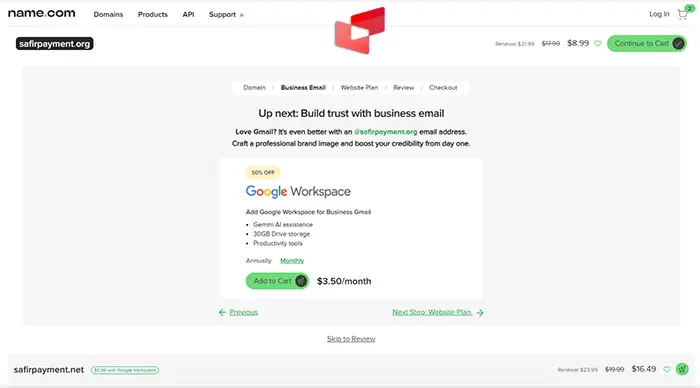Click the $8.99 price for safirpayment.org

[578, 43]
